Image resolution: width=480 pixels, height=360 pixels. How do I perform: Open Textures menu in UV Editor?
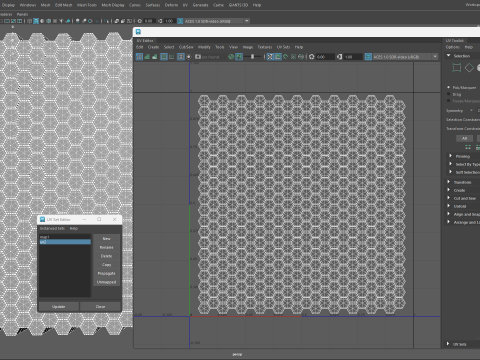pos(265,47)
